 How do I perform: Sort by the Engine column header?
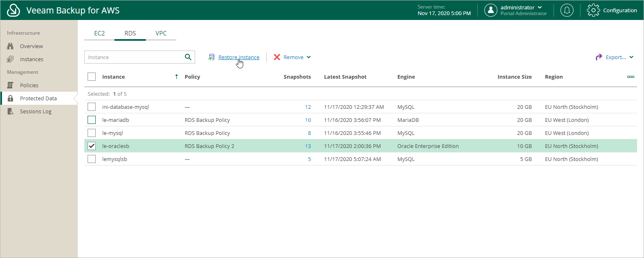[x=406, y=77]
